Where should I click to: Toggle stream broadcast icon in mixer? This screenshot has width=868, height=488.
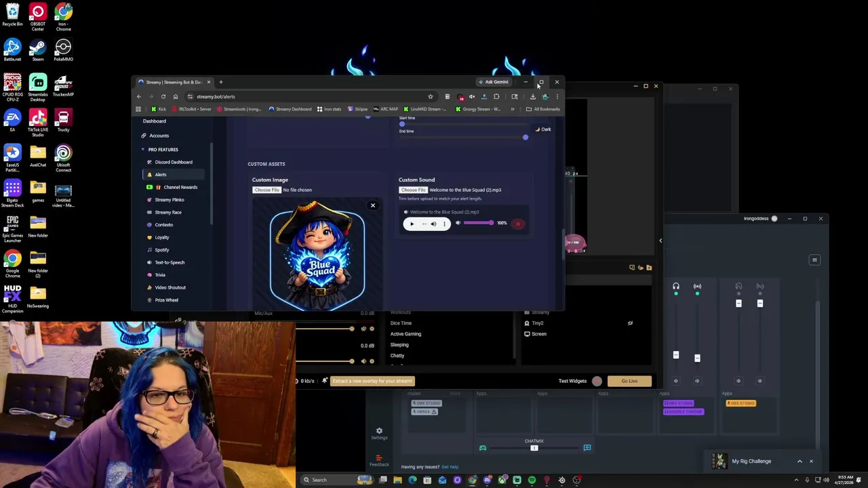pyautogui.click(x=697, y=286)
